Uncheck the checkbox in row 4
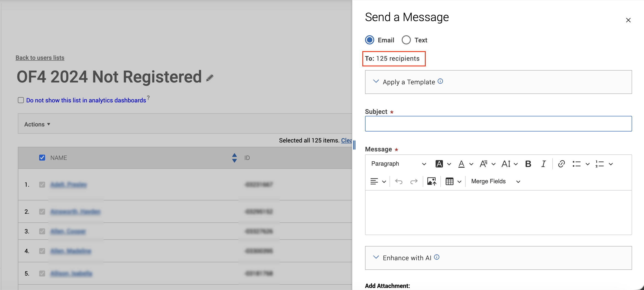This screenshot has width=644, height=290. [42, 251]
